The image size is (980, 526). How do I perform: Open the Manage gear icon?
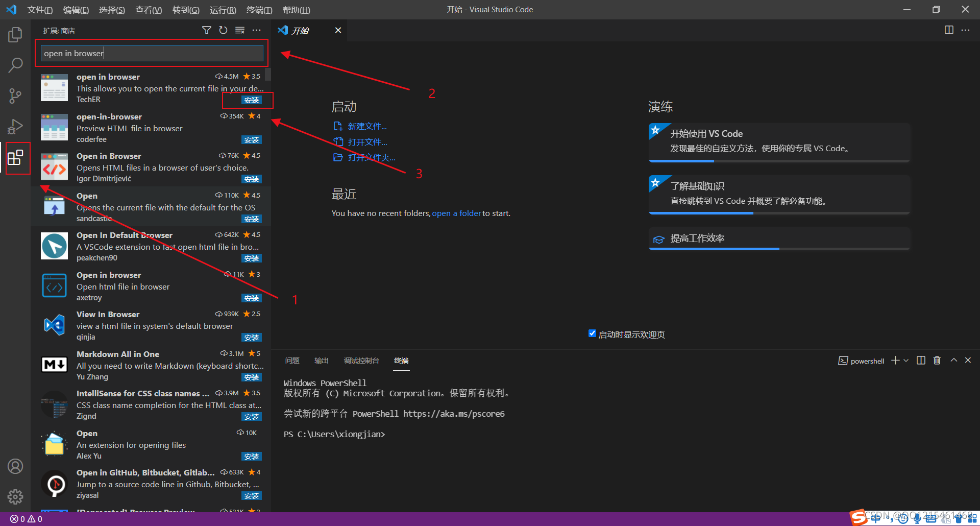click(x=15, y=496)
